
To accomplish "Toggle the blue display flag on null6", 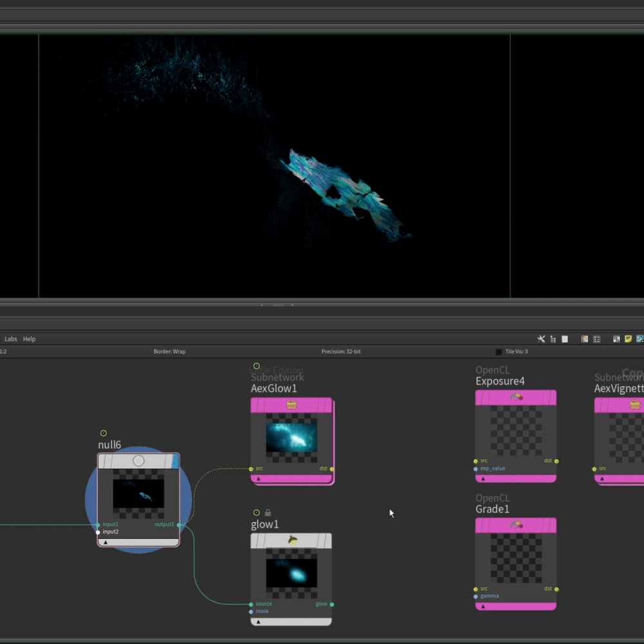I will point(175,461).
